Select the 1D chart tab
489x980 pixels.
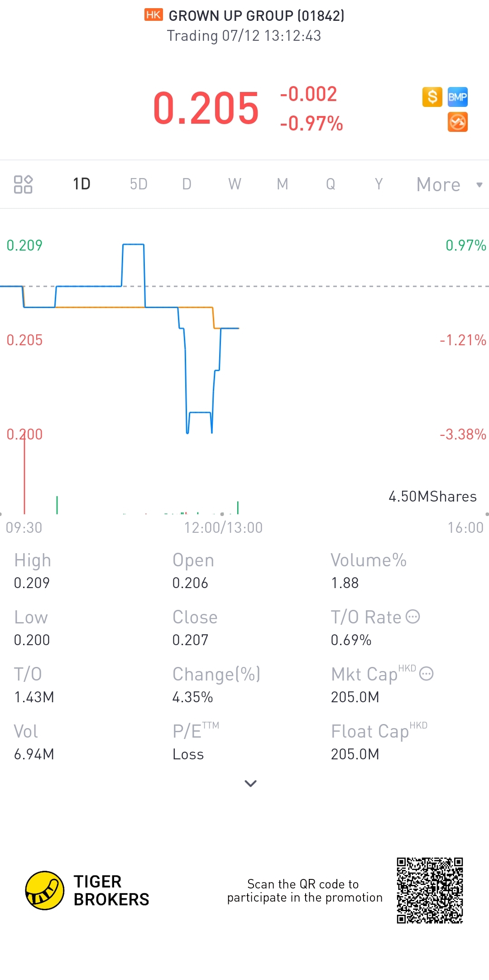[x=82, y=184]
